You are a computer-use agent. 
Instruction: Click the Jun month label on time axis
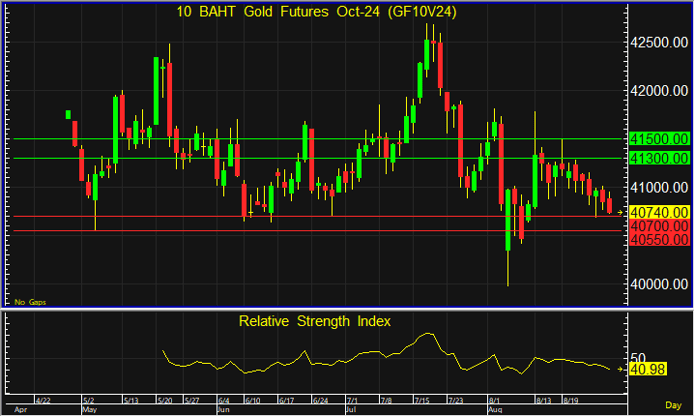tap(223, 410)
